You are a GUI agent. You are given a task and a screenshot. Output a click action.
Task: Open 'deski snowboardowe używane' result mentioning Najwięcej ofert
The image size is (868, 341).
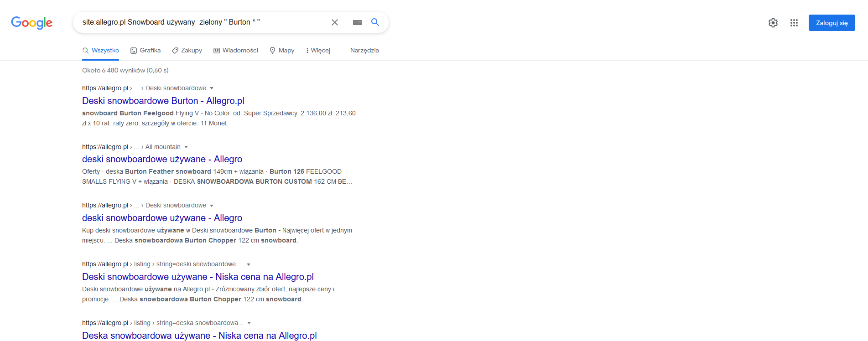[x=162, y=218]
